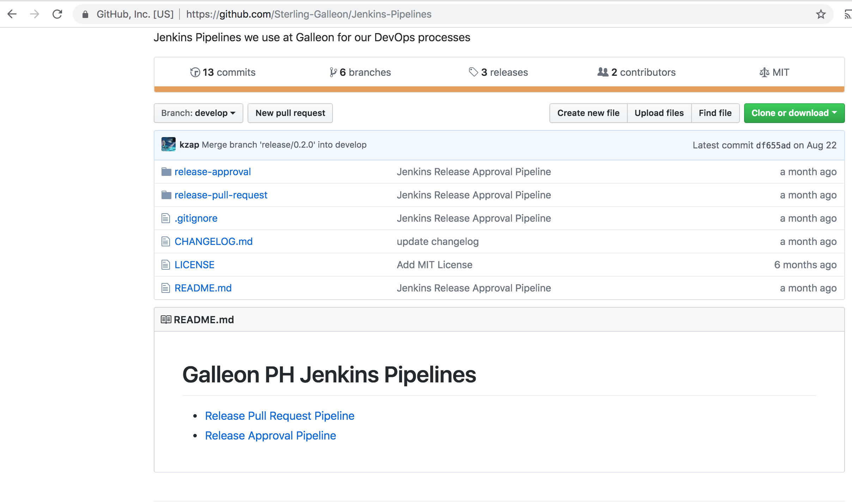This screenshot has width=852, height=504.
Task: Click the language color bar
Action: pyautogui.click(x=499, y=89)
